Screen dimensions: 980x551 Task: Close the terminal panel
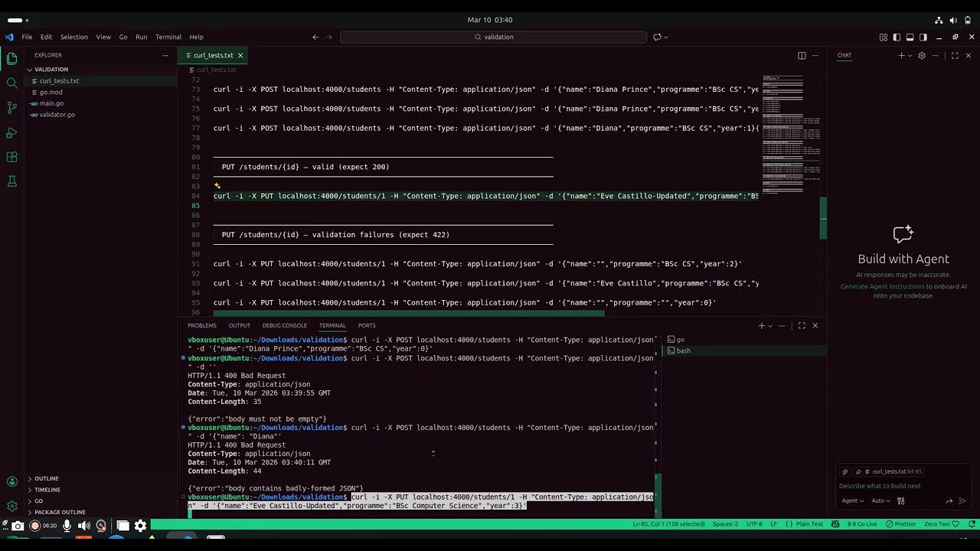815,325
